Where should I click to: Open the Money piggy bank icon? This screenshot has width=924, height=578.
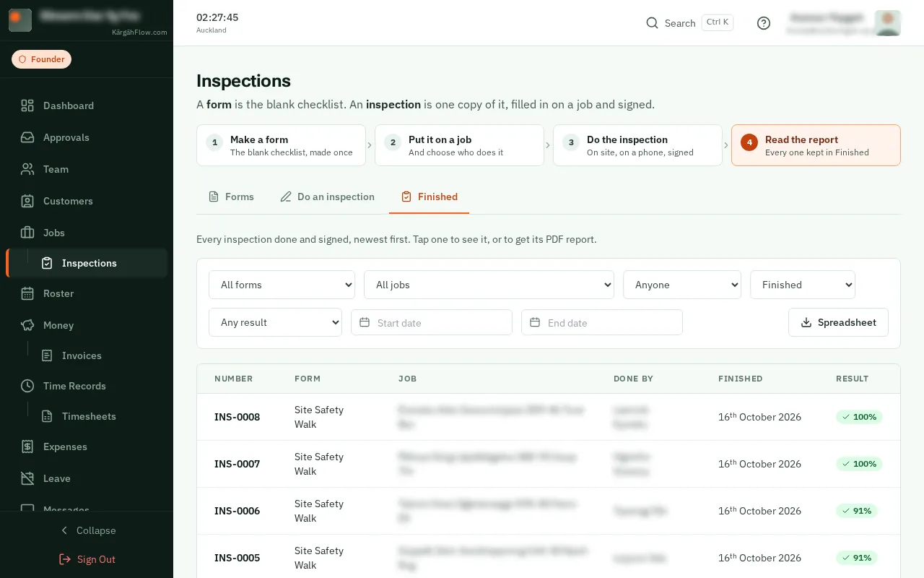pos(27,325)
